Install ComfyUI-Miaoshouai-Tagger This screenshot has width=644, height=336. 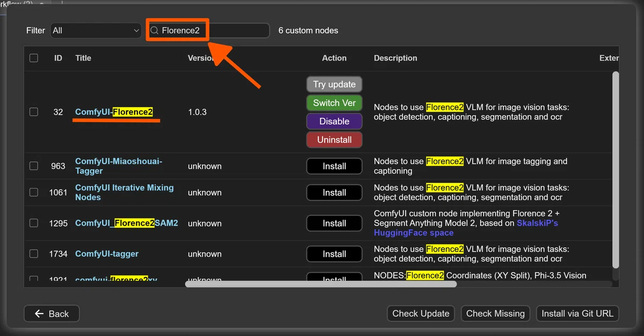point(334,166)
